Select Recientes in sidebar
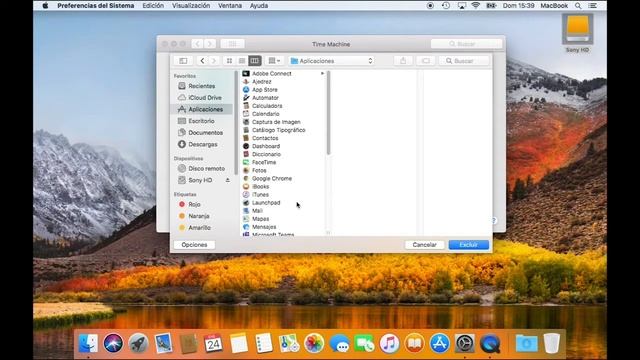 click(x=202, y=86)
